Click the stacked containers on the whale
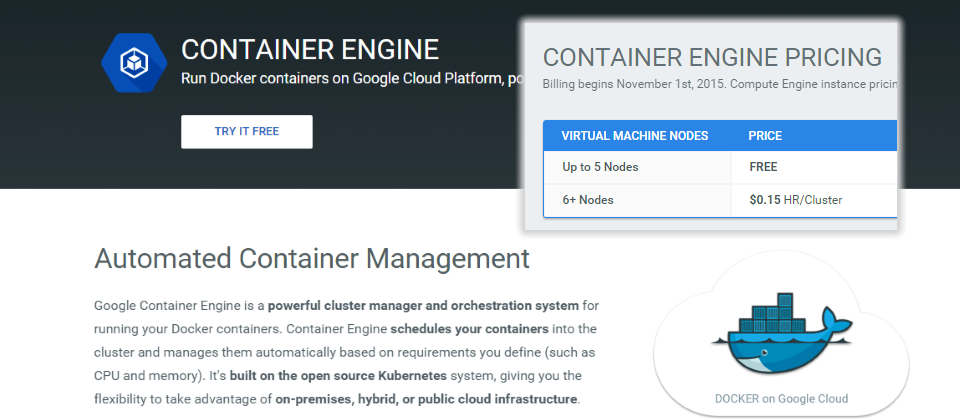This screenshot has height=420, width=960. (768, 312)
